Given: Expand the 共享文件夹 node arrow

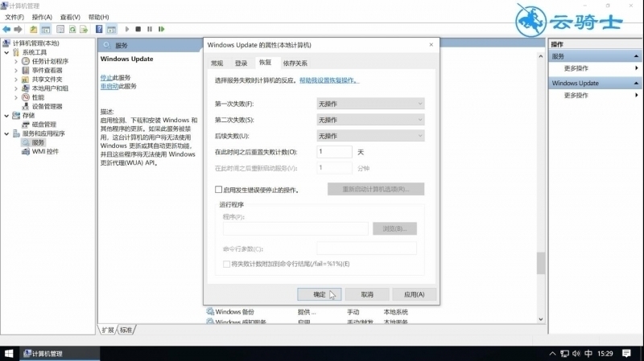Looking at the screenshot, I should 16,79.
